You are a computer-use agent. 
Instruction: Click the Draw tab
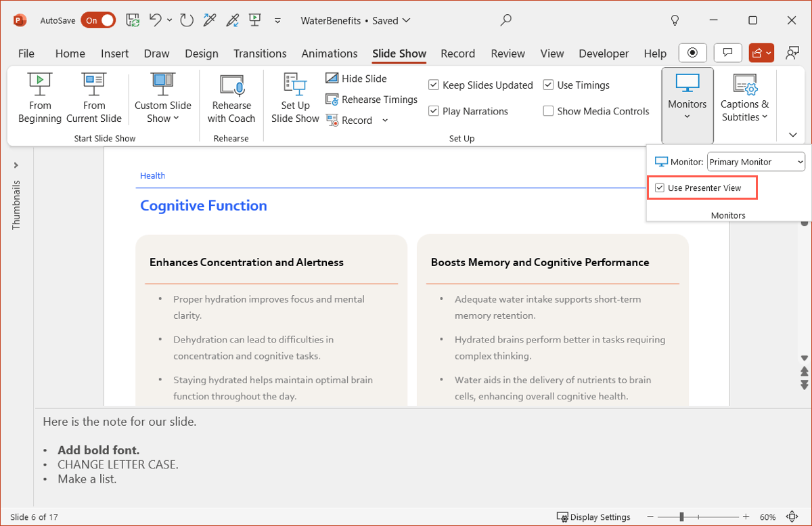click(x=157, y=53)
